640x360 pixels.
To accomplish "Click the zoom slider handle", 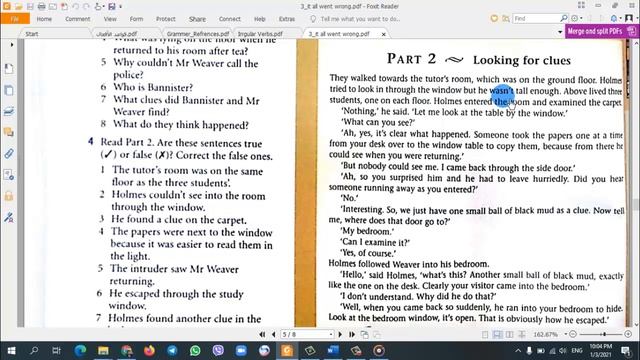I will (604, 334).
